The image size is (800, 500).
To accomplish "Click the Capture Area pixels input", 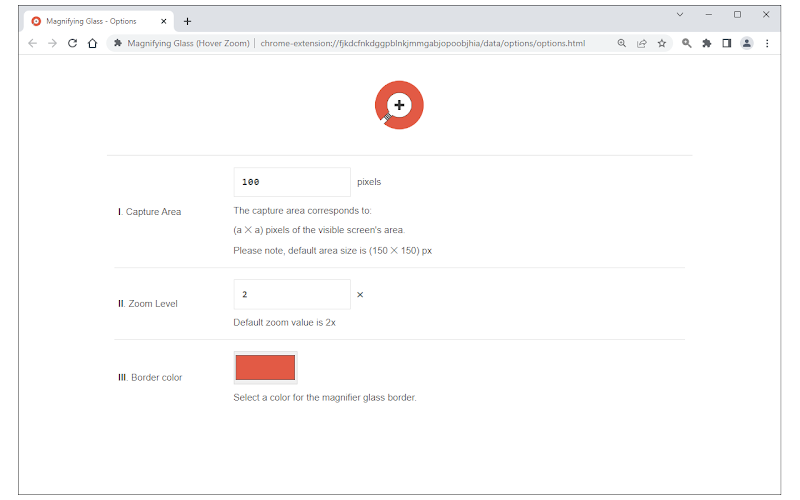I will [x=292, y=182].
